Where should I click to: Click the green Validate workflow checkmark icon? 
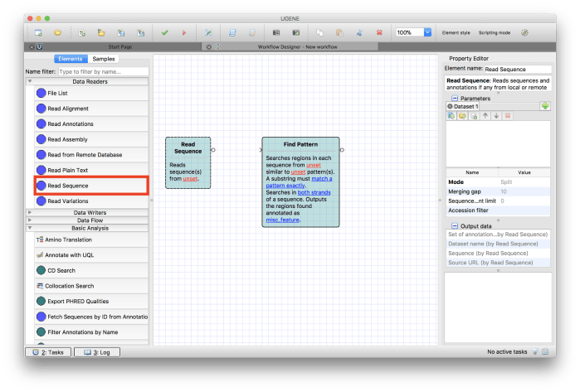pos(164,32)
